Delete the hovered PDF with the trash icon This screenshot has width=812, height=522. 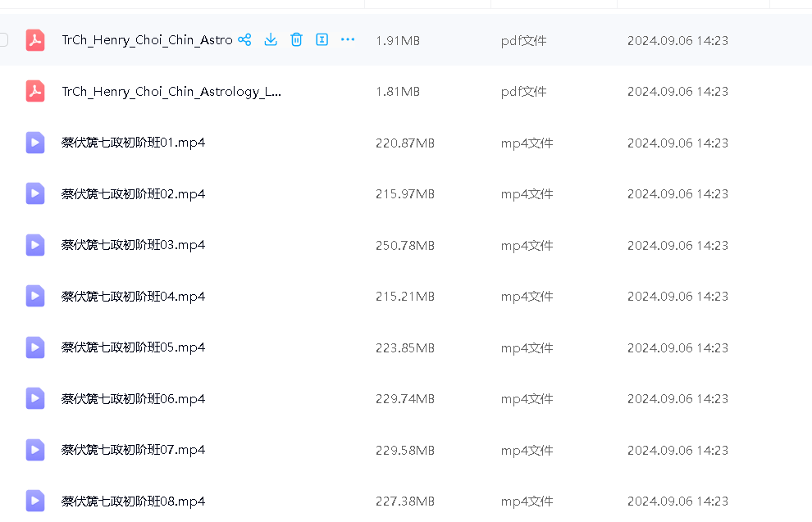coord(297,39)
